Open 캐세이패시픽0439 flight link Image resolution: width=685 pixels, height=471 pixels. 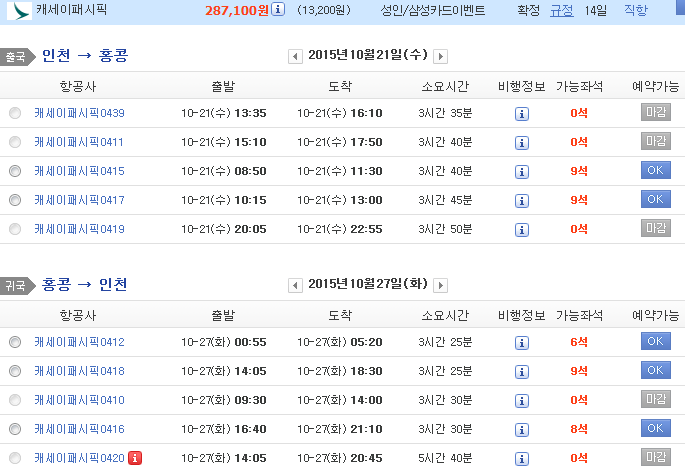coord(80,113)
